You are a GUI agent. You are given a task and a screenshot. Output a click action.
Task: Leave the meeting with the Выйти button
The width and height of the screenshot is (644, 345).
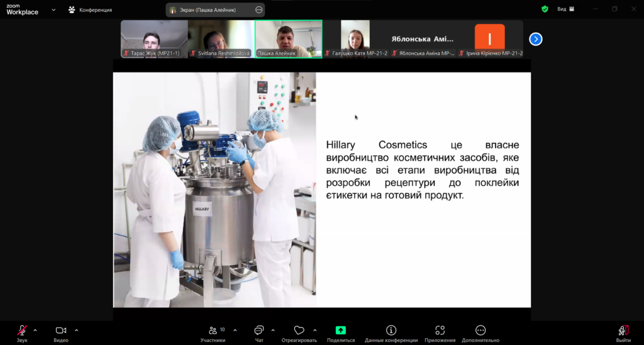[x=623, y=331]
